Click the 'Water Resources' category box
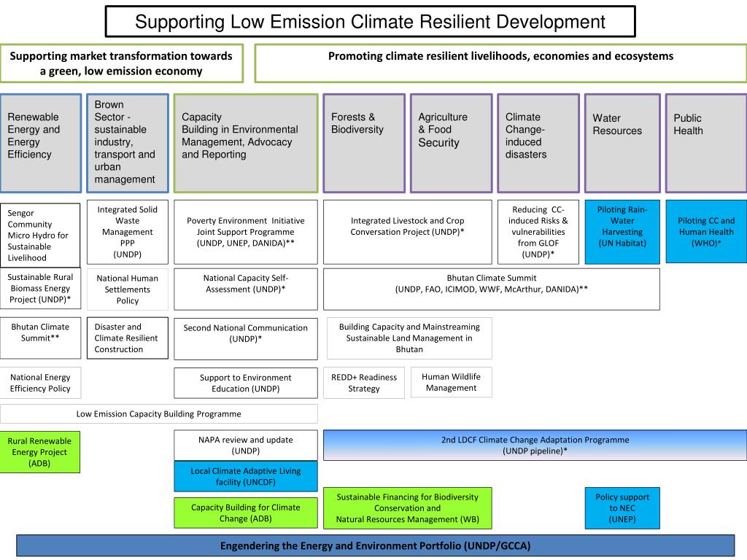Image resolution: width=747 pixels, height=560 pixels. [622, 144]
